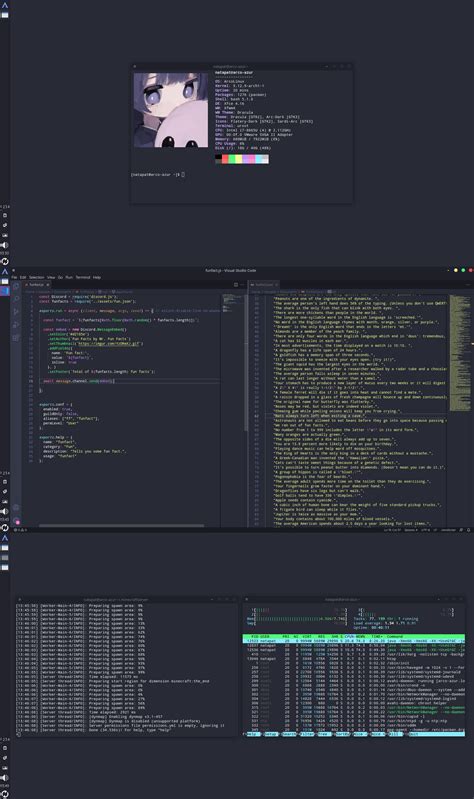Click the horizontal scrollbar under the funfact.js editor

[x=121, y=525]
